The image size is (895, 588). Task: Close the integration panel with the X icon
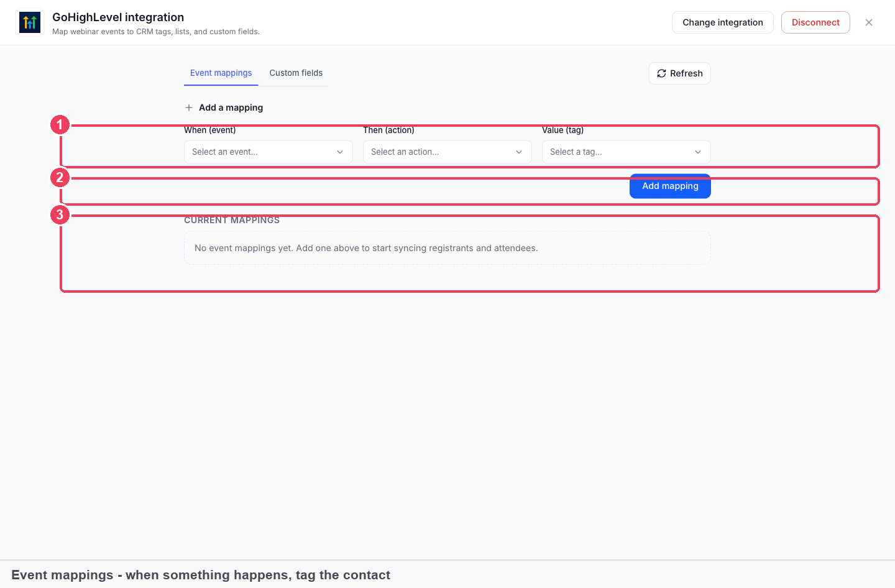(x=869, y=22)
